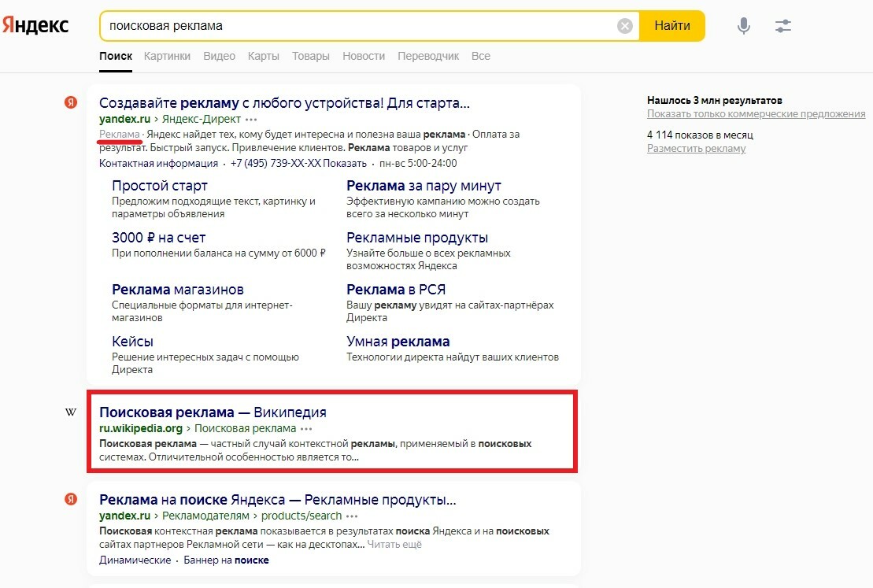
Task: Click the Yandex favicon beside the third result
Action: (71, 500)
